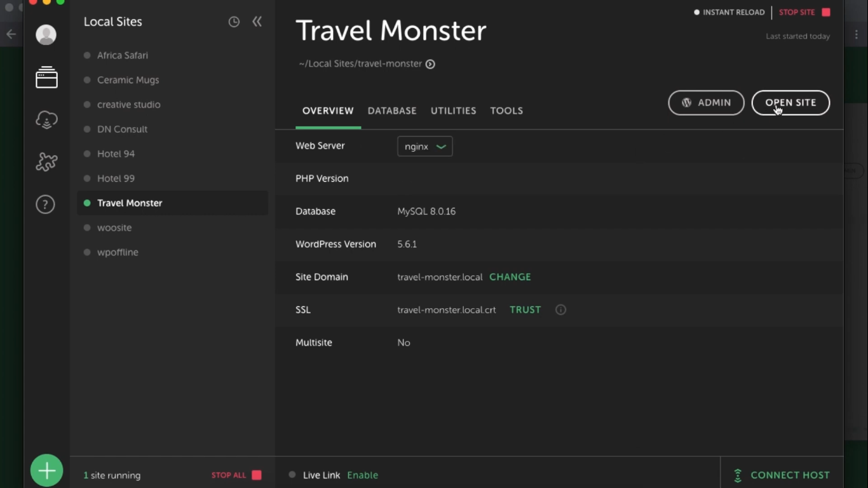Open the recent sites clock icon
Image resolution: width=868 pixels, height=488 pixels.
point(234,22)
